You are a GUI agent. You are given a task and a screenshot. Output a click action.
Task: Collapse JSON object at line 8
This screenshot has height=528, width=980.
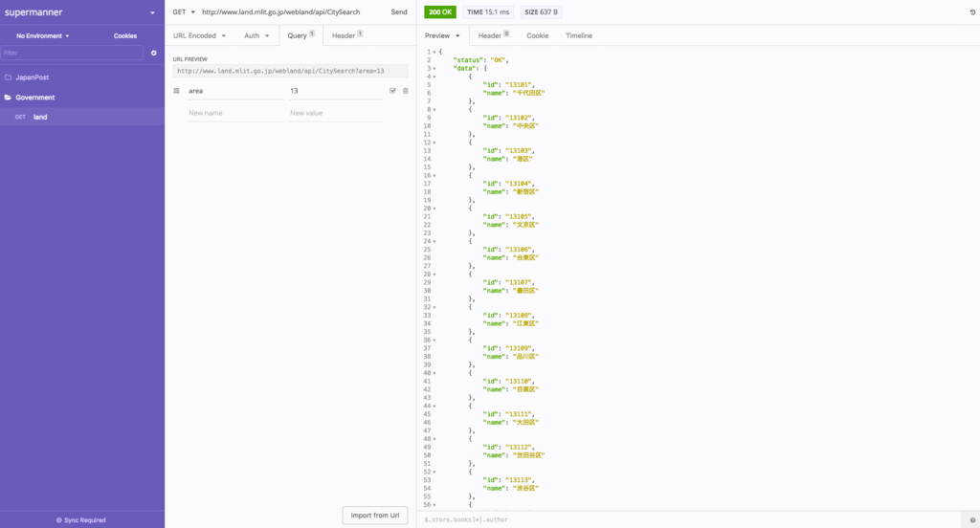pos(434,110)
